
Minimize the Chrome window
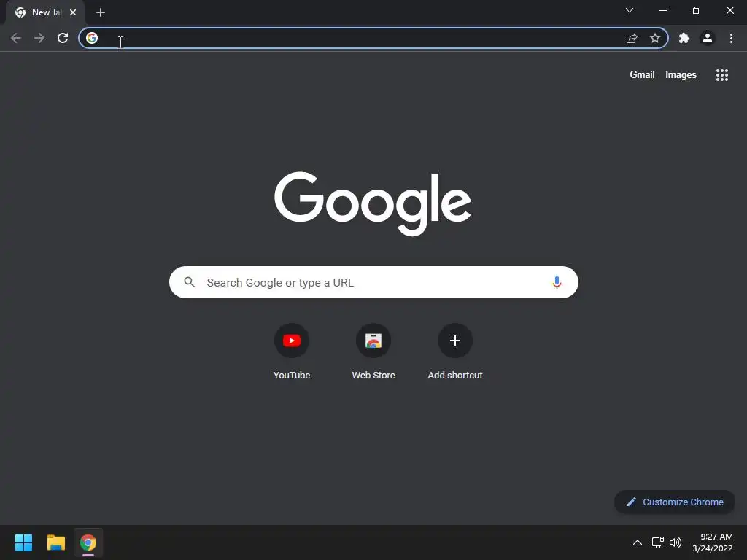[662, 10]
